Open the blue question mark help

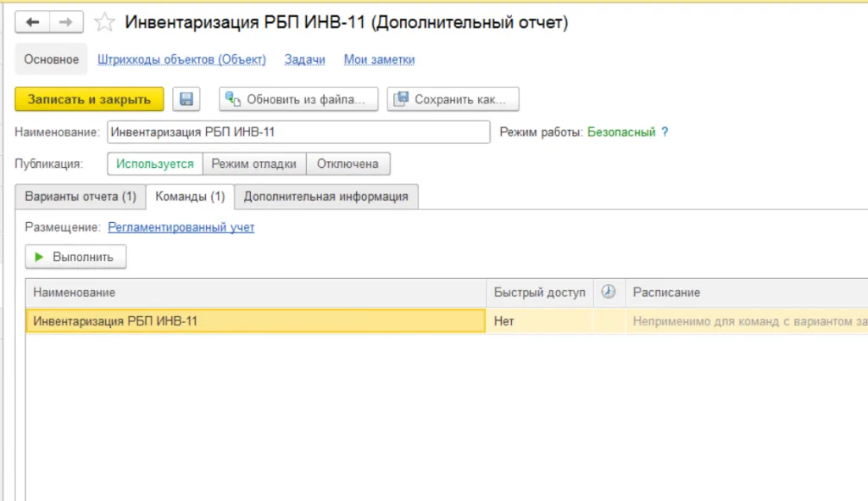(665, 132)
